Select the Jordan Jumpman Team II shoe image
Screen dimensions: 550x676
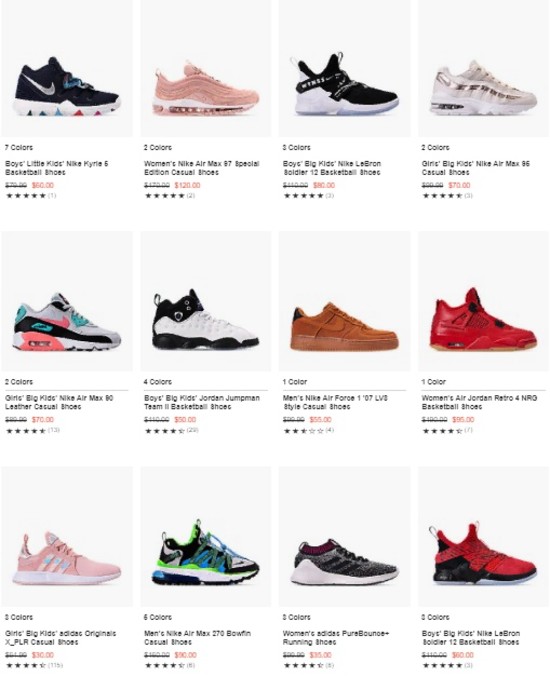click(x=206, y=301)
